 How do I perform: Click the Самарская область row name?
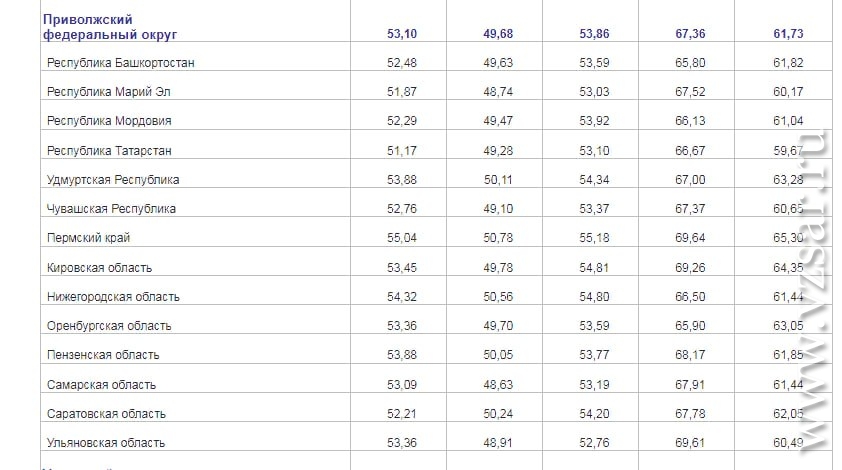(x=101, y=385)
